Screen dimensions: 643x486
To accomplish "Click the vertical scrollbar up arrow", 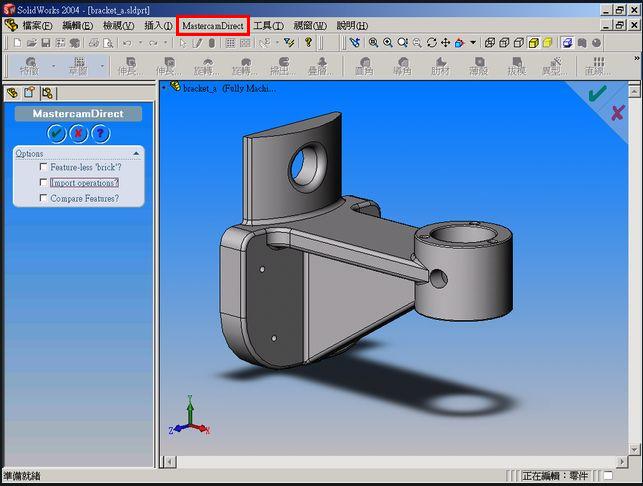I will [634, 91].
